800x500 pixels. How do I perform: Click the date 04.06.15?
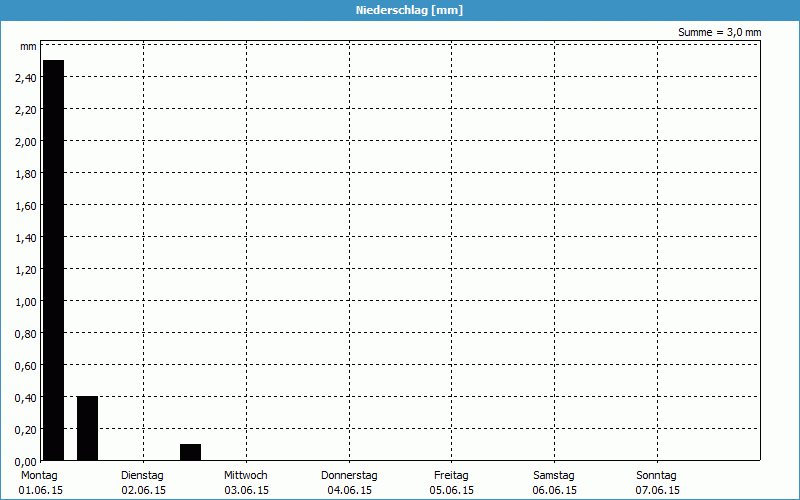tap(349, 490)
